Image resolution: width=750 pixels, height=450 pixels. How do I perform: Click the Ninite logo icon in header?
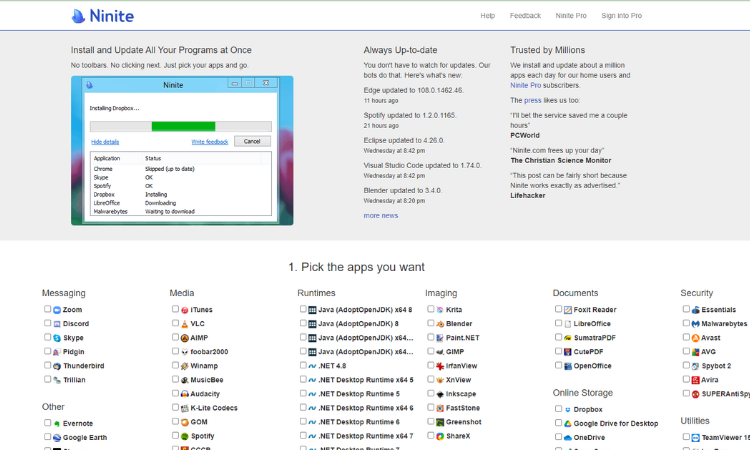pyautogui.click(x=78, y=16)
